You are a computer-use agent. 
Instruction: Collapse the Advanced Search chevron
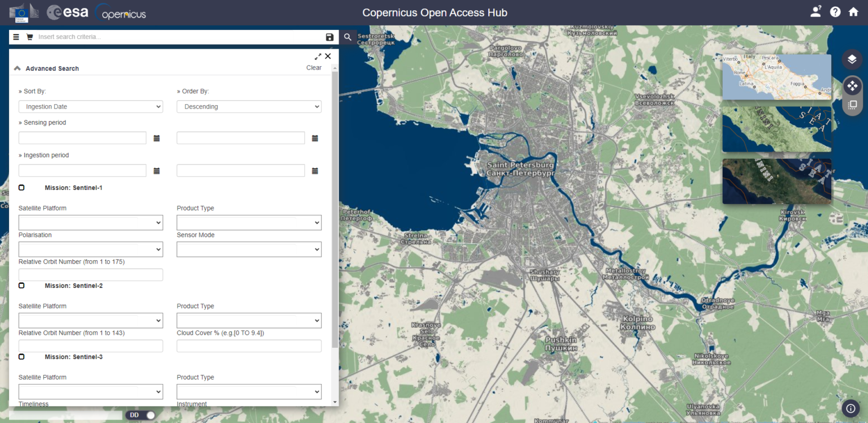(x=18, y=68)
